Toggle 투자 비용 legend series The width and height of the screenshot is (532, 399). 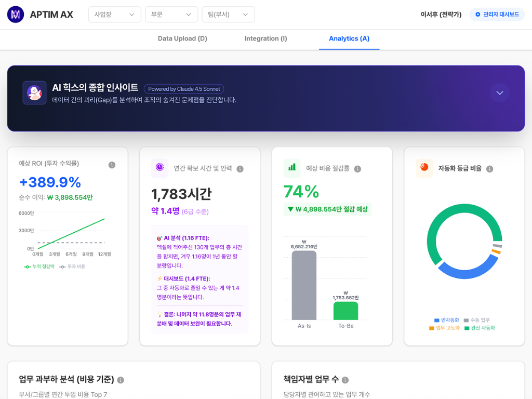click(72, 267)
